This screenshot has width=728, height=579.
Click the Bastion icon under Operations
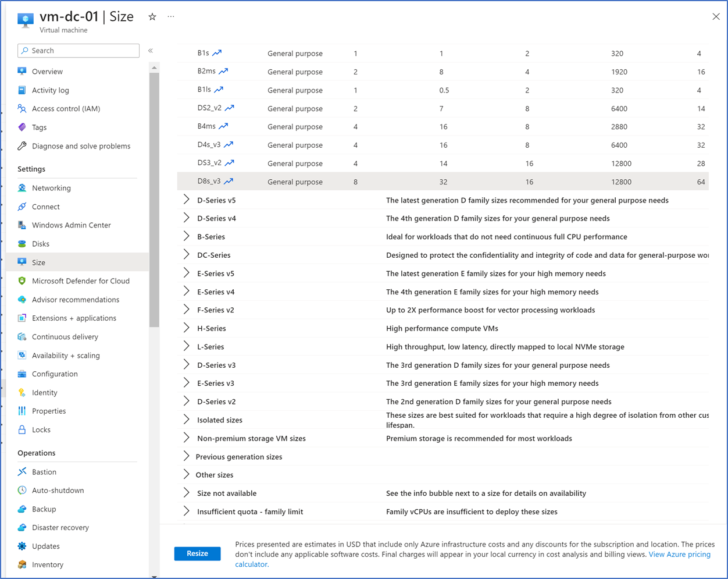pos(22,472)
